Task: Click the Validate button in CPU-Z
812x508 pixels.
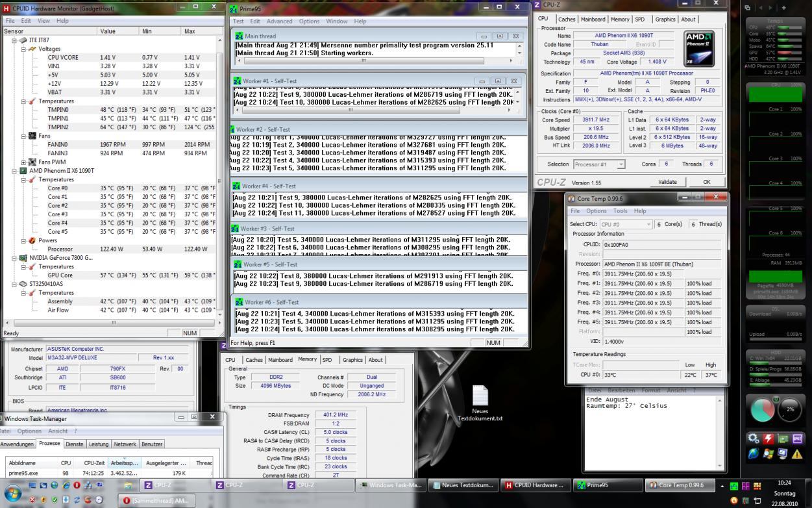Action: click(667, 182)
